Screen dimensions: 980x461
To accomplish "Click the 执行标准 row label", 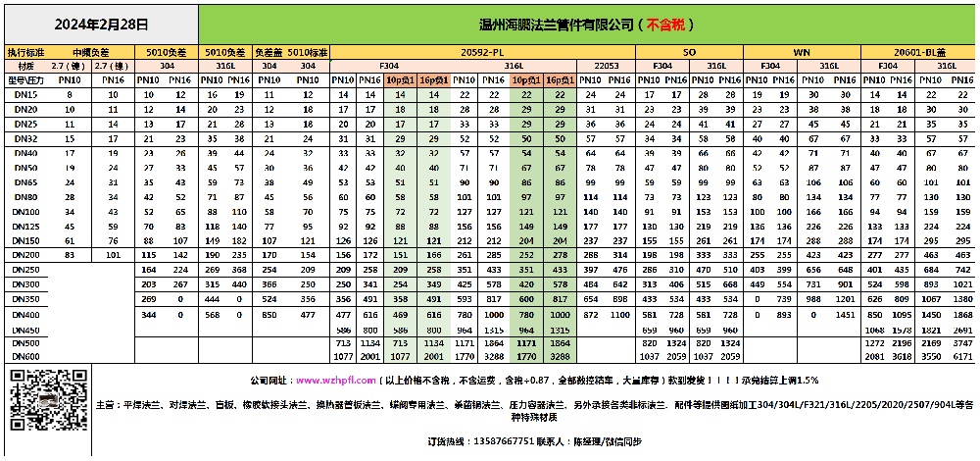I will coord(26,50).
